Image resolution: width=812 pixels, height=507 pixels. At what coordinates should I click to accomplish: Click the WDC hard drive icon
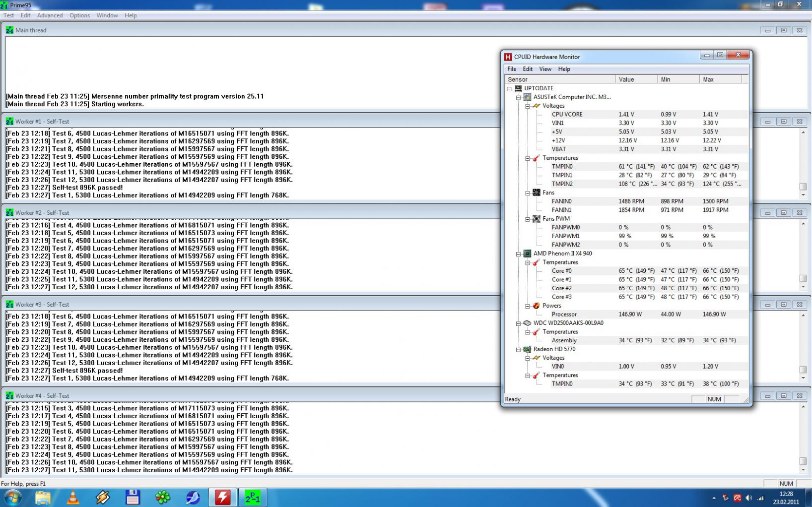(x=527, y=323)
